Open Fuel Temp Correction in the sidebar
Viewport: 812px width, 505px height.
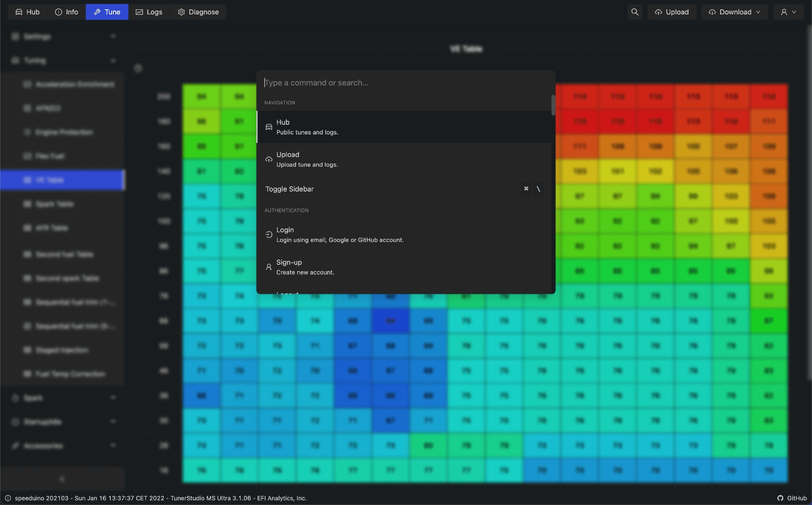tap(63, 374)
